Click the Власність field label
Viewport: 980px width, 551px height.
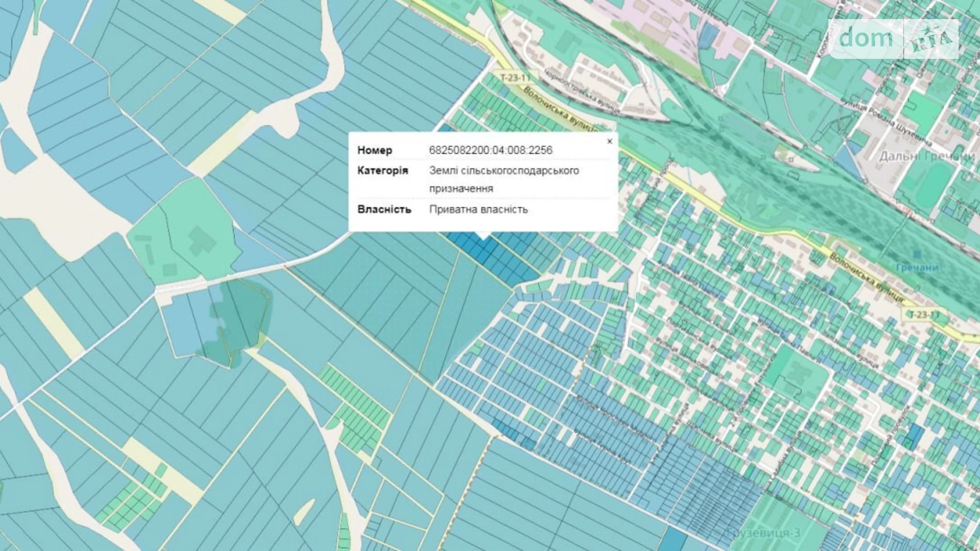click(x=384, y=209)
